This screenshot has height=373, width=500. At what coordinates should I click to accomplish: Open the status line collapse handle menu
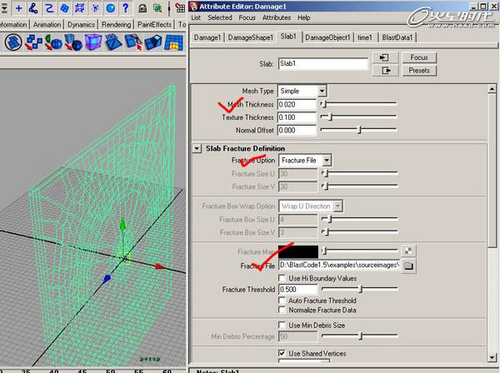click(4, 8)
